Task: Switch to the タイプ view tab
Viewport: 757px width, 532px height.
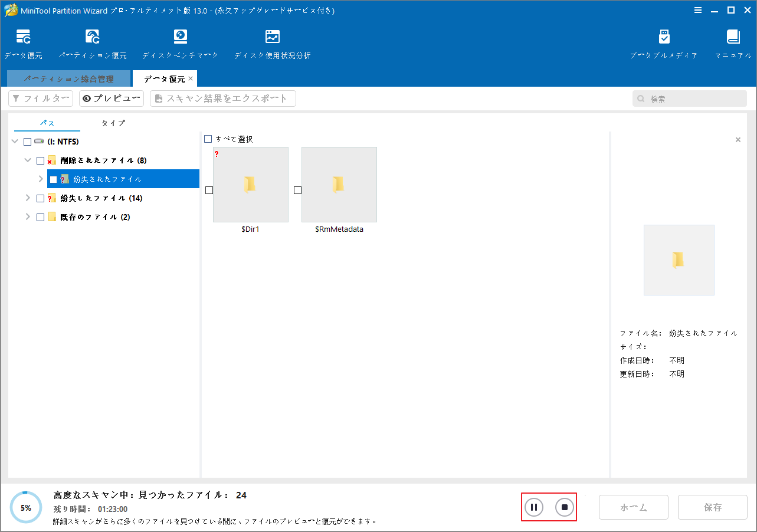Action: (x=112, y=123)
